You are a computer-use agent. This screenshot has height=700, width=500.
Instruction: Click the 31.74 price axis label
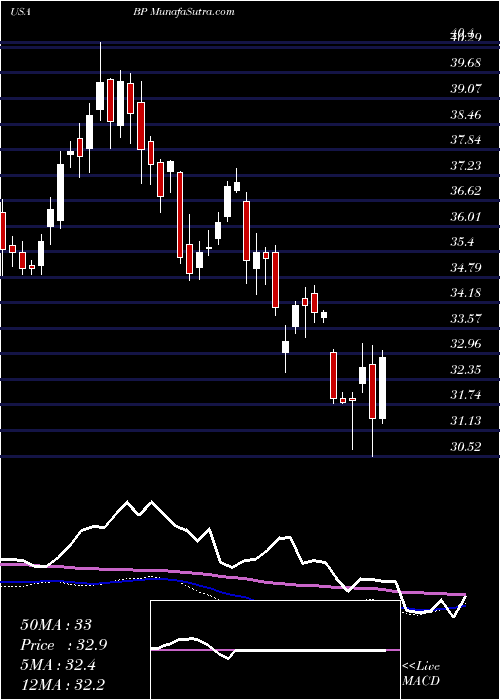pos(466,395)
